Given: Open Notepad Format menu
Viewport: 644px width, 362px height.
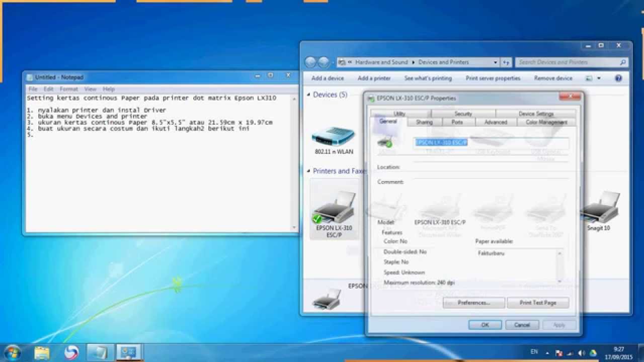Looking at the screenshot, I should click(x=69, y=89).
